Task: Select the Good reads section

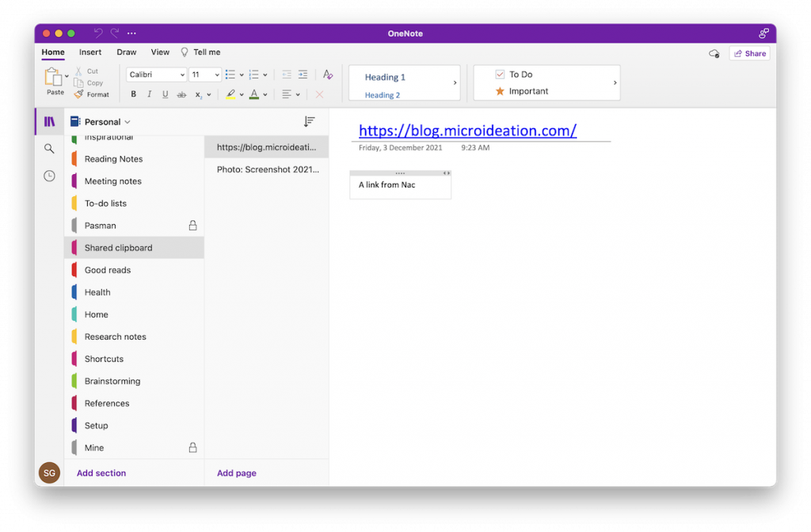Action: (135, 270)
